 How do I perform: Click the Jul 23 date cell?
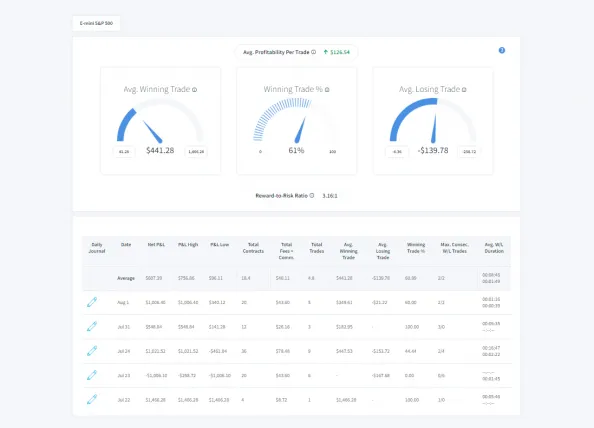pos(123,375)
